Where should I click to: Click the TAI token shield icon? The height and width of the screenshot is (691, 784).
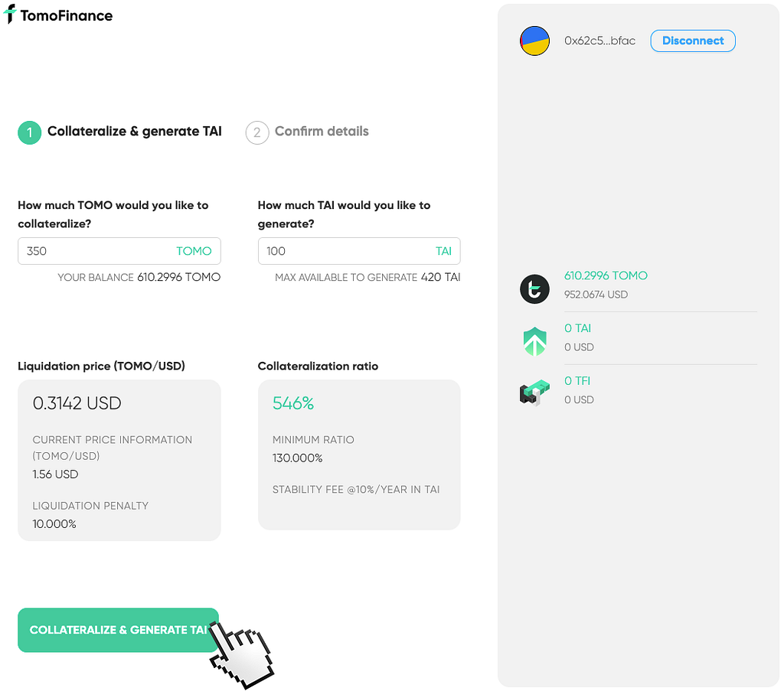pos(534,341)
